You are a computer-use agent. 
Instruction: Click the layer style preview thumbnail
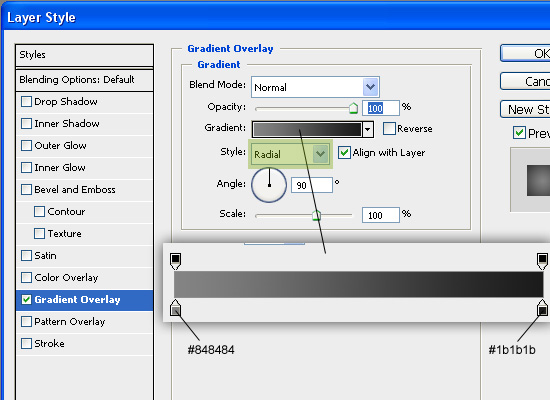pos(538,180)
